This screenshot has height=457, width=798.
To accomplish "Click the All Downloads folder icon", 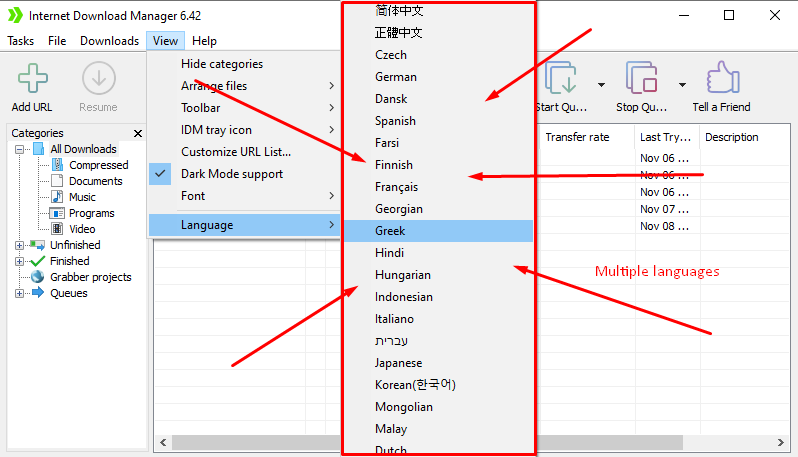I will (x=39, y=149).
